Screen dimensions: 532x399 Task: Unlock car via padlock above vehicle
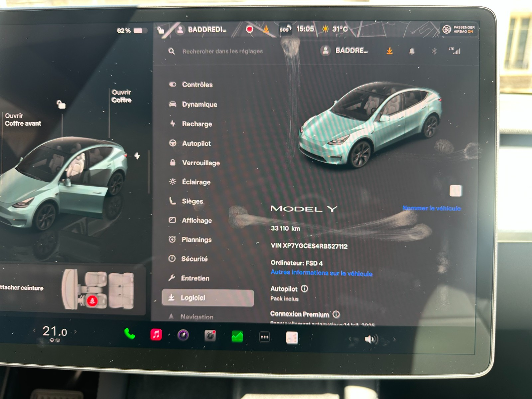(x=61, y=104)
